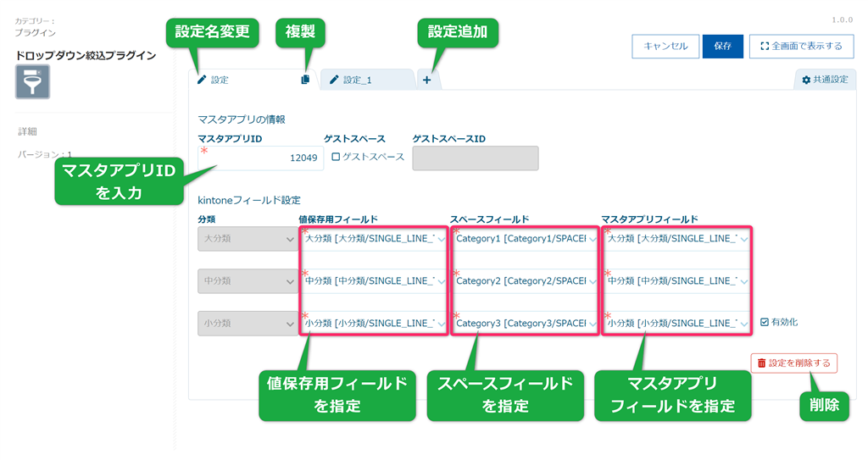Open the Category1 space field dropdown

(526, 239)
